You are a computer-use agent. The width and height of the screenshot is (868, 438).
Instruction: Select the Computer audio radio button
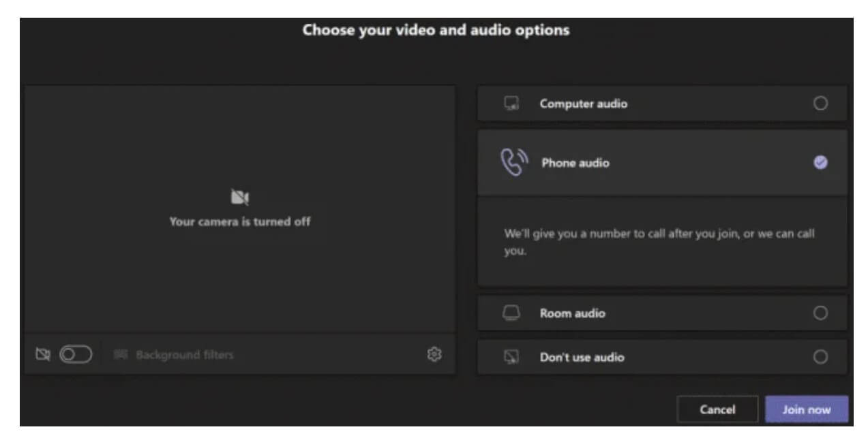[x=820, y=104]
